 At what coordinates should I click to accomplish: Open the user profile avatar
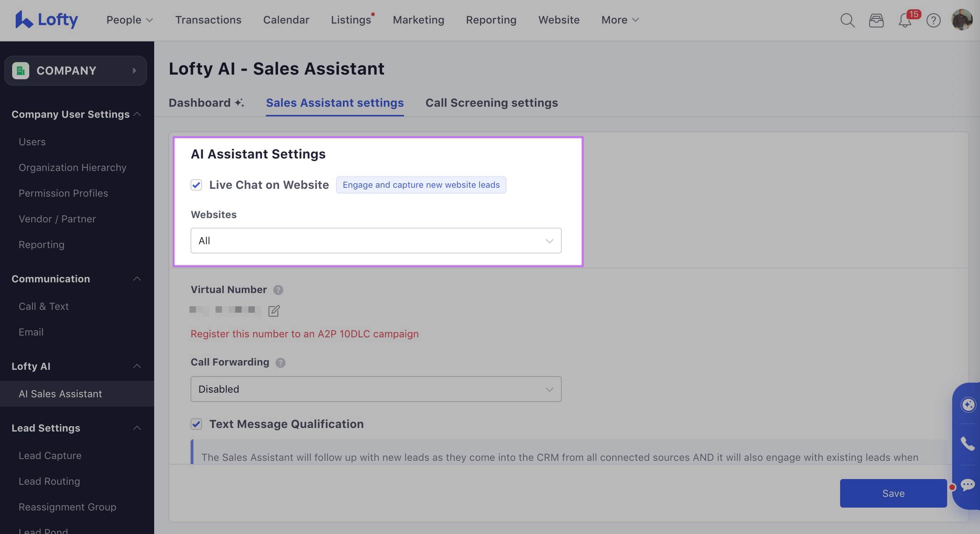[962, 20]
